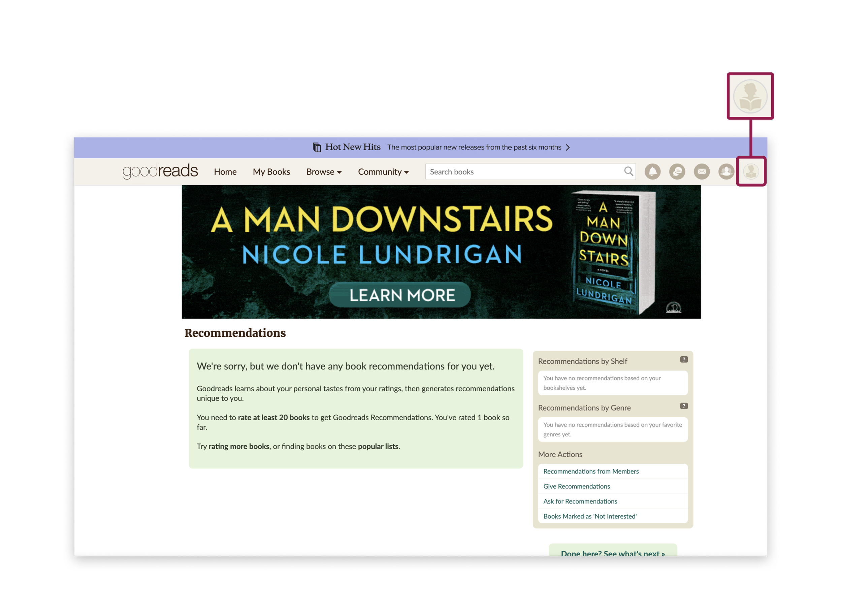
Task: Click the A Man Downstairs book cover
Action: [613, 252]
